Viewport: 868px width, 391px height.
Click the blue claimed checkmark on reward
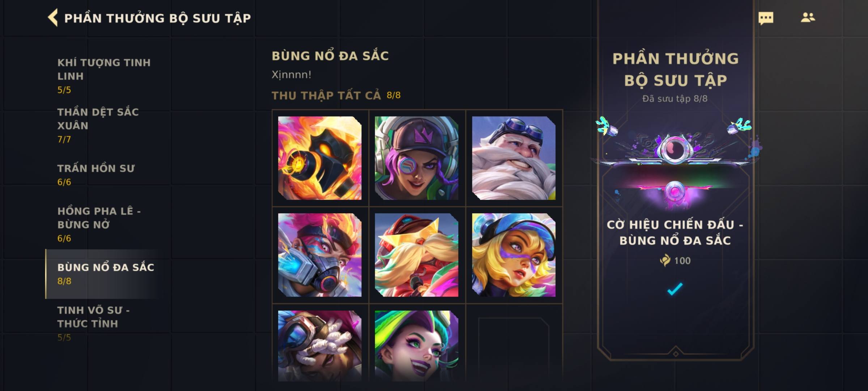click(675, 289)
